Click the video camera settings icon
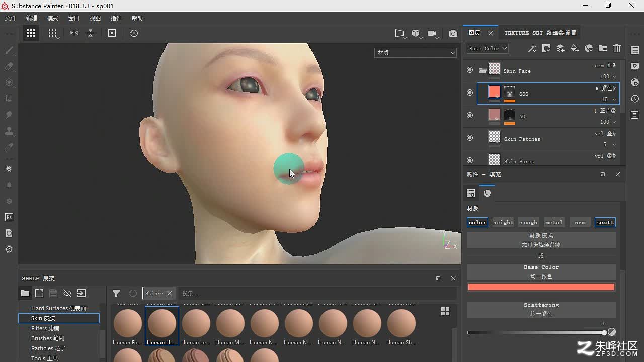 click(x=432, y=33)
